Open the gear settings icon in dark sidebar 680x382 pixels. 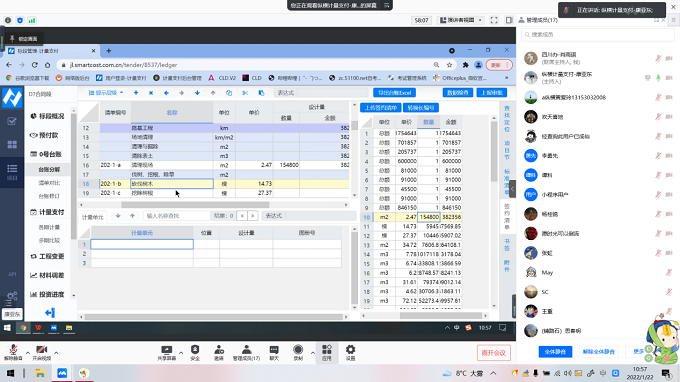pos(12,296)
